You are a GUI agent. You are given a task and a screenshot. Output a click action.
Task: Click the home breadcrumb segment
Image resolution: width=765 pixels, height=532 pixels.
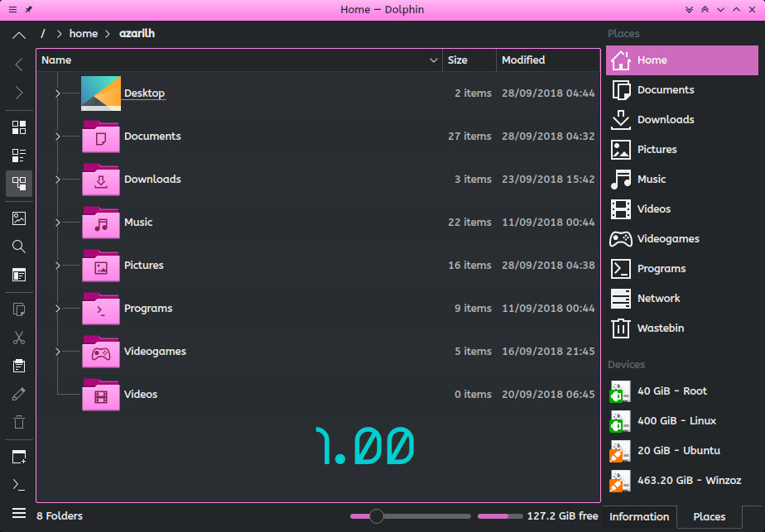[x=84, y=34]
